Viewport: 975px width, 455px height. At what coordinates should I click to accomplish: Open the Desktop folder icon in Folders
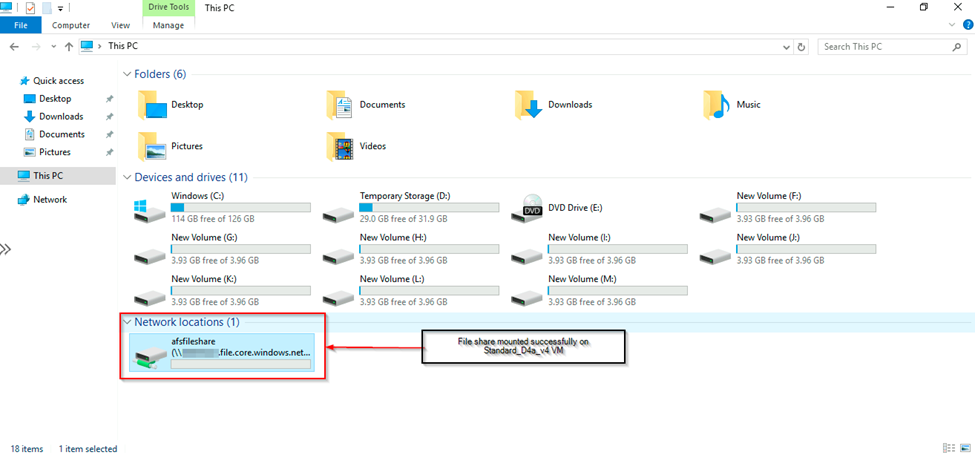[152, 105]
